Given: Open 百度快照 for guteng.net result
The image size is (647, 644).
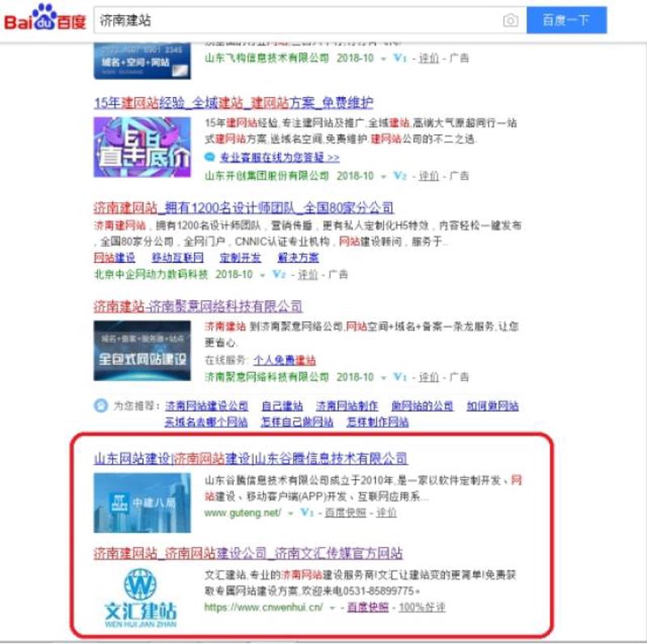Looking at the screenshot, I should [x=345, y=513].
